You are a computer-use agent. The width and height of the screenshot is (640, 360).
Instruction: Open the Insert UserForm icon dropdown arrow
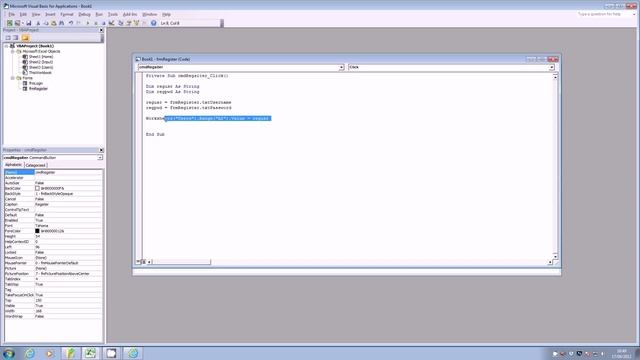pos(22,23)
